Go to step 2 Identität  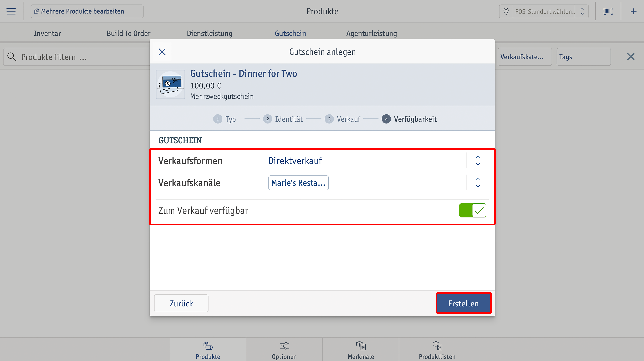click(283, 119)
